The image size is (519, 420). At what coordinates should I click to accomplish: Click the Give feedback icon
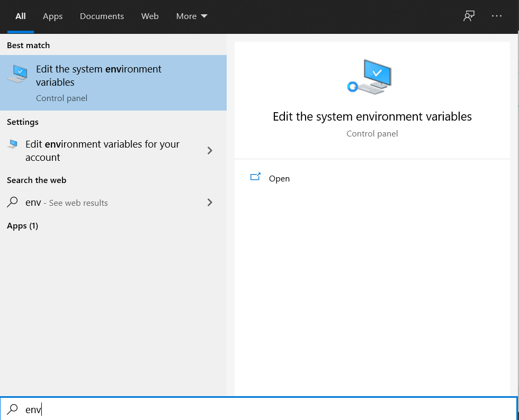point(469,16)
